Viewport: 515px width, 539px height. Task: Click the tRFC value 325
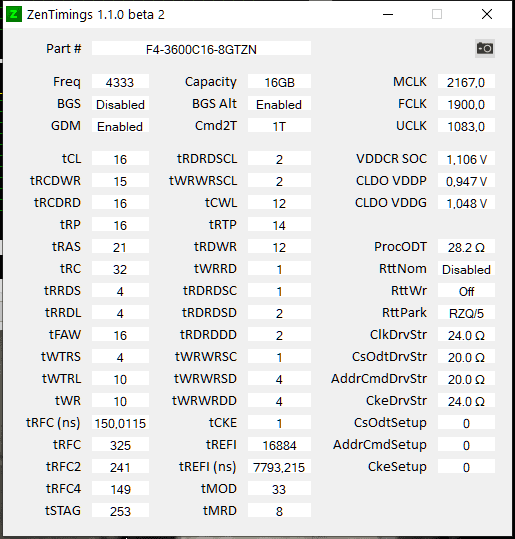pyautogui.click(x=120, y=444)
